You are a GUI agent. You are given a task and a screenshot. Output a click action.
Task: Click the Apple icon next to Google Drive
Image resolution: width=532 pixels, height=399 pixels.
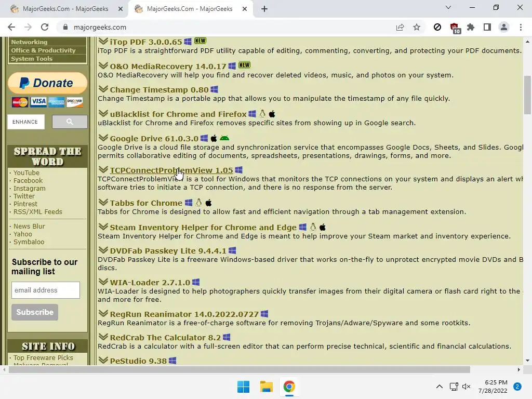[x=214, y=138]
